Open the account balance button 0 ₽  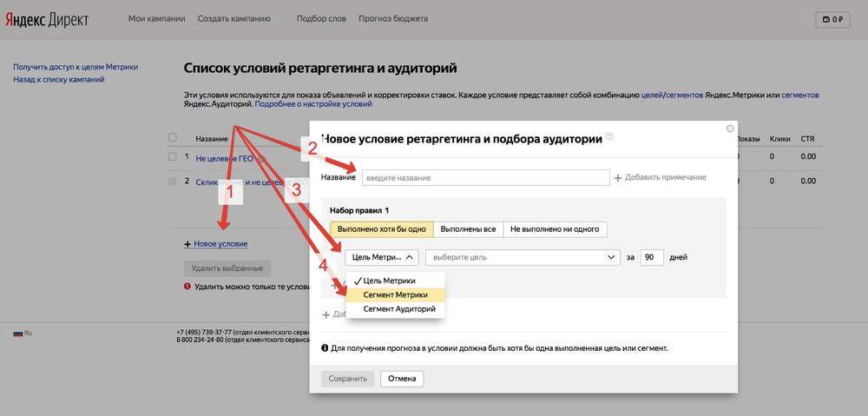point(832,19)
